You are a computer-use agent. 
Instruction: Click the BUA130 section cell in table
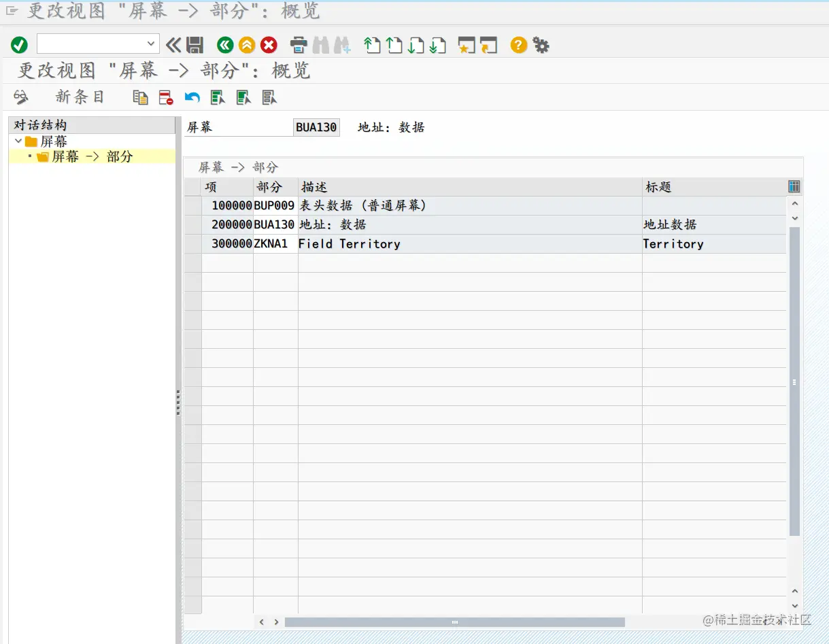(275, 225)
